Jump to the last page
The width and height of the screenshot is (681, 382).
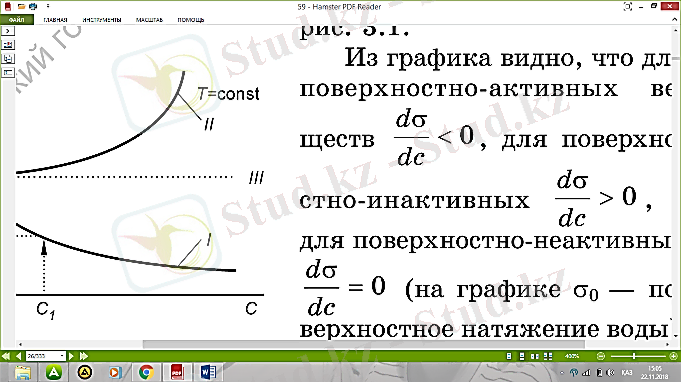coord(84,356)
